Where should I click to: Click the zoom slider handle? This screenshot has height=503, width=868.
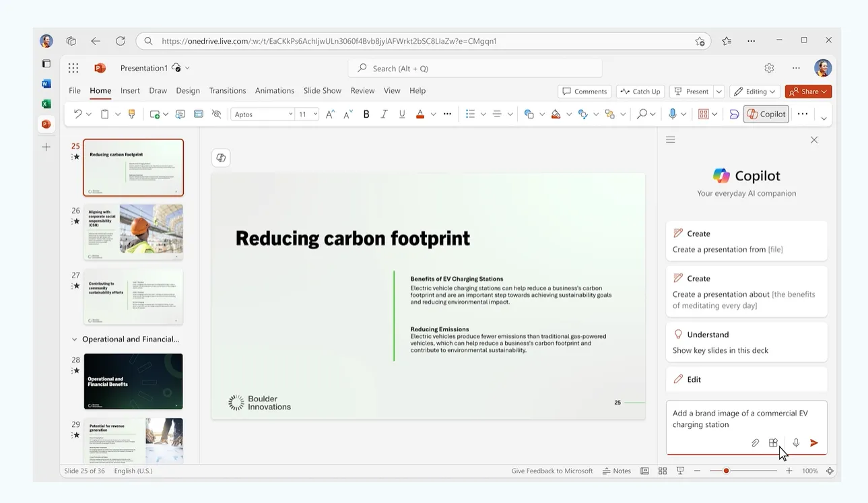click(x=726, y=471)
